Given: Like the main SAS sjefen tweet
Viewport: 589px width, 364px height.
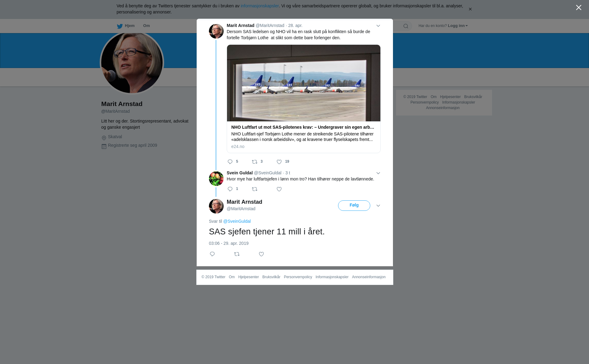Looking at the screenshot, I should 261,254.
